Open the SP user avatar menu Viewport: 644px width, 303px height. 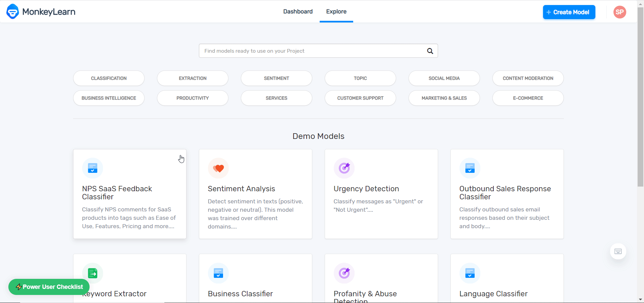coord(620,12)
